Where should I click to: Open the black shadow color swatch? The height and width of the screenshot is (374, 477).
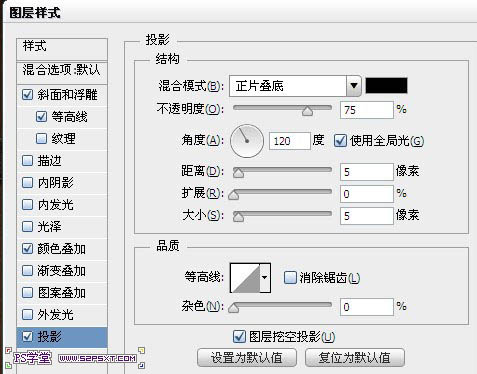coord(386,86)
